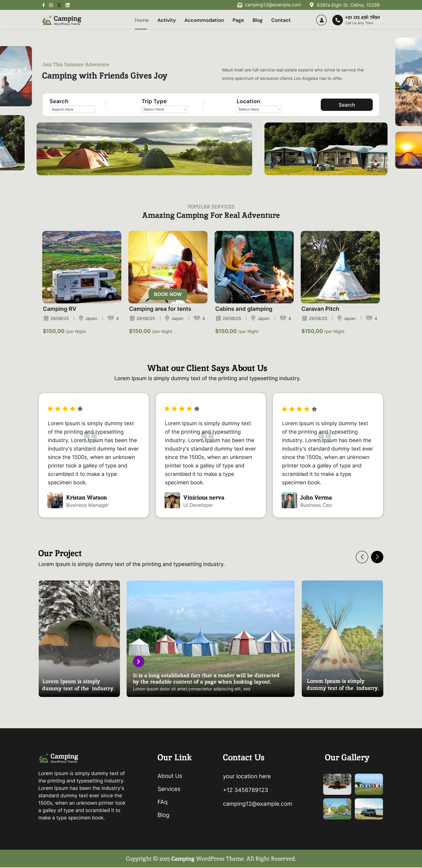
Task: Open the Facebook icon in top bar
Action: click(44, 5)
